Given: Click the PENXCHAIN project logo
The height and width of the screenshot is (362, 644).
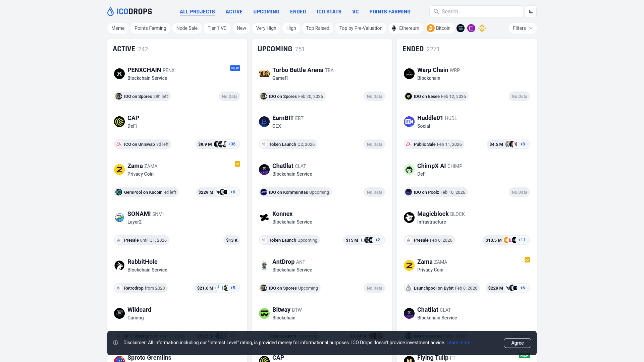Looking at the screenshot, I should [119, 74].
